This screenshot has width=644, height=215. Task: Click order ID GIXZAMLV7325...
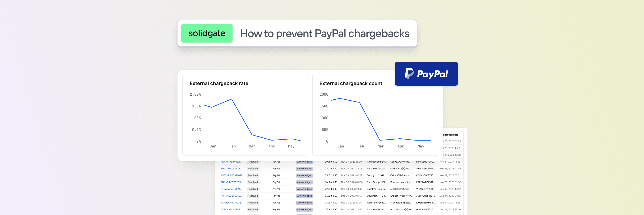(x=426, y=209)
